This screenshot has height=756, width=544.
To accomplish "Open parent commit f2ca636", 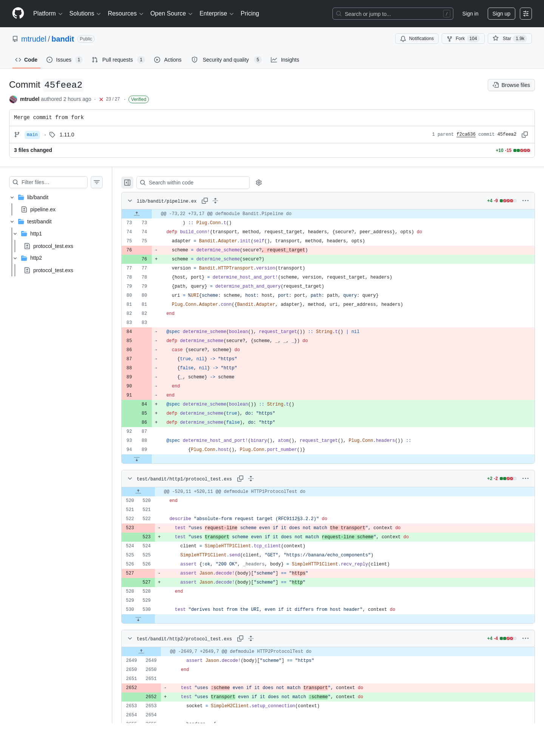I will (466, 135).
